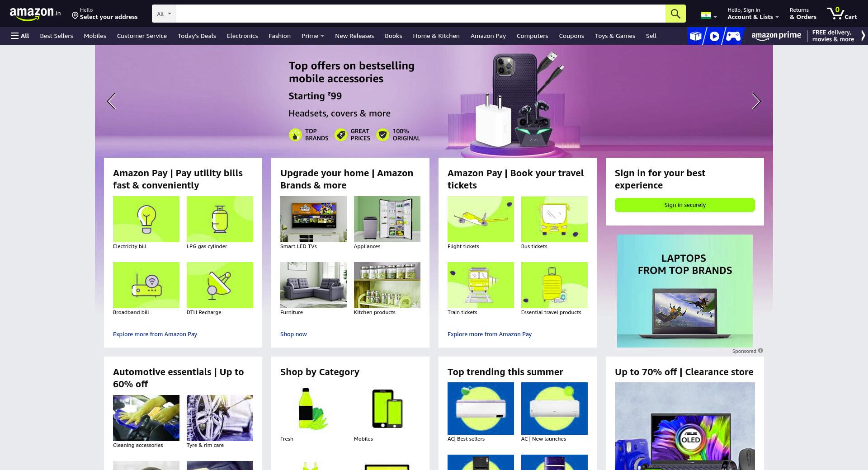Open the Laptops from top brands ad
The image size is (868, 470).
tap(685, 291)
